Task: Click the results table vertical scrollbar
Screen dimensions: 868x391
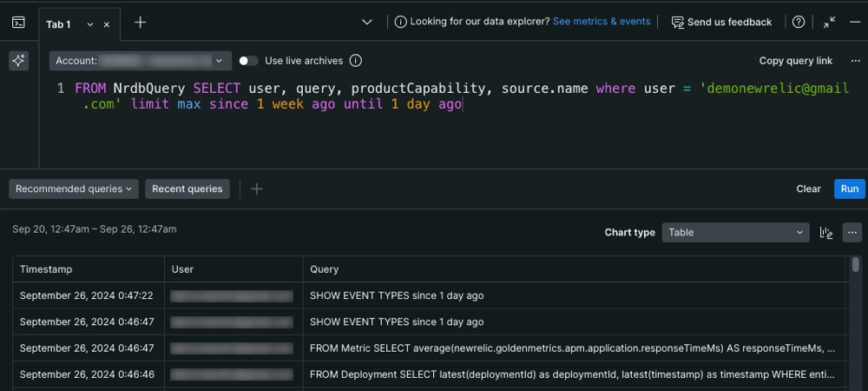Action: 856,266
